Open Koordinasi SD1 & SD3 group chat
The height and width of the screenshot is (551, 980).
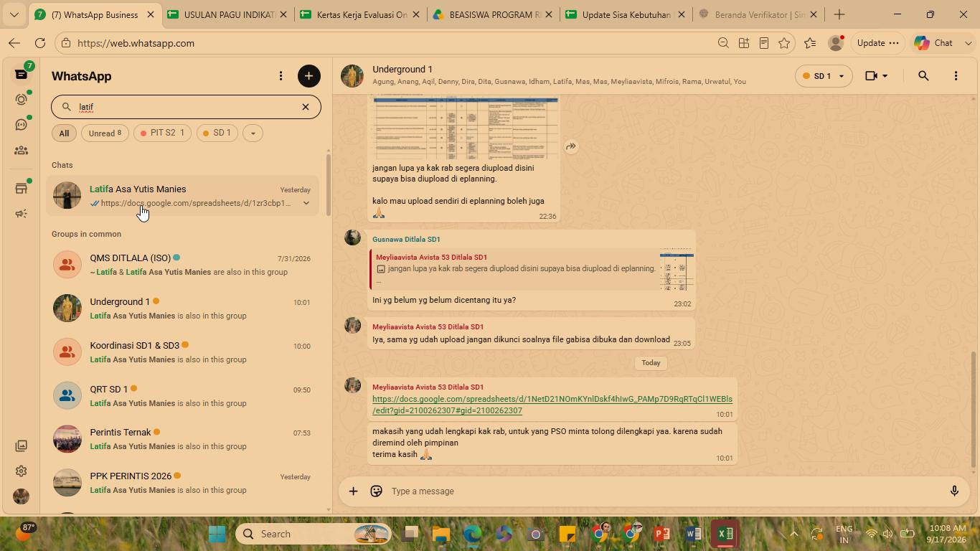186,352
